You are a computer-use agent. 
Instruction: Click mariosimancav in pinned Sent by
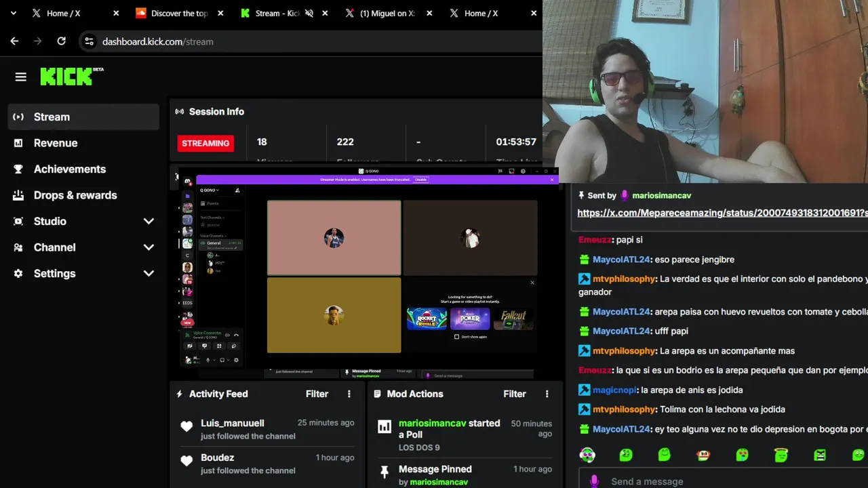pos(661,195)
